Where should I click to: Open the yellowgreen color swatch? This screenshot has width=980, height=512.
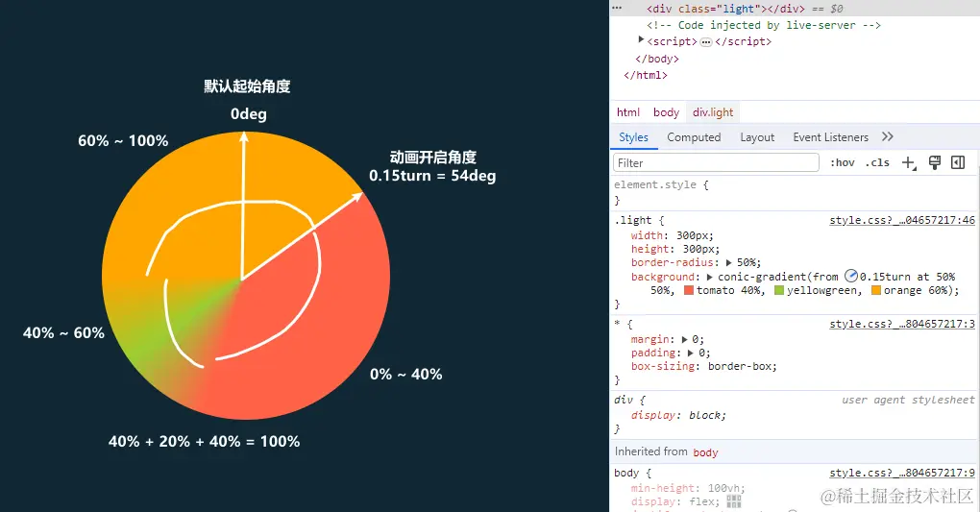[x=779, y=290]
